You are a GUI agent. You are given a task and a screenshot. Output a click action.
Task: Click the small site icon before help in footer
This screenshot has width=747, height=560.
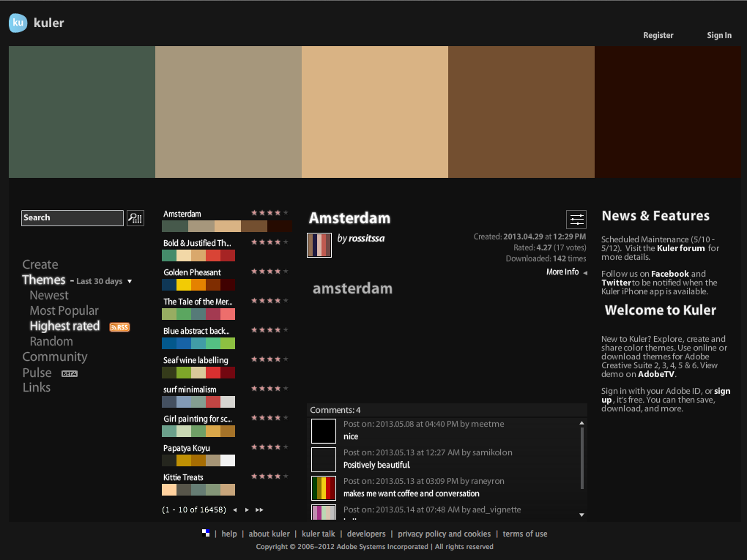[x=206, y=533]
